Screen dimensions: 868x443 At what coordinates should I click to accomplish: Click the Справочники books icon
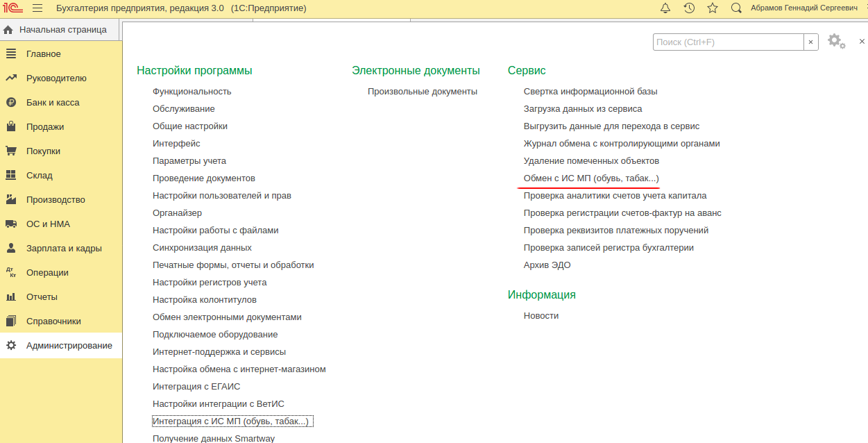coord(11,321)
